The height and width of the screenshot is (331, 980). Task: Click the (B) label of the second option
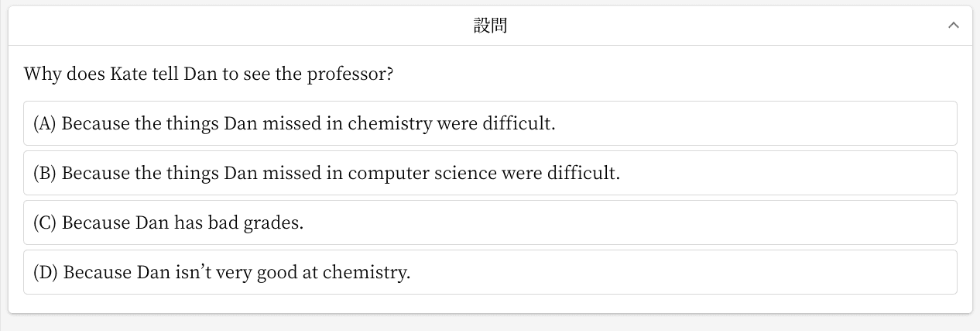click(x=45, y=174)
